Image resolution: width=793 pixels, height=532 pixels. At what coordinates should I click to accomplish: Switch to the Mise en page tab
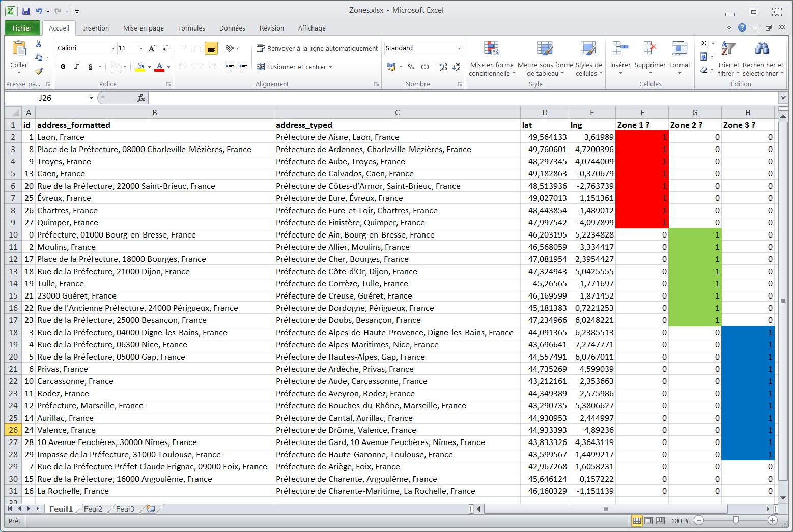[144, 28]
